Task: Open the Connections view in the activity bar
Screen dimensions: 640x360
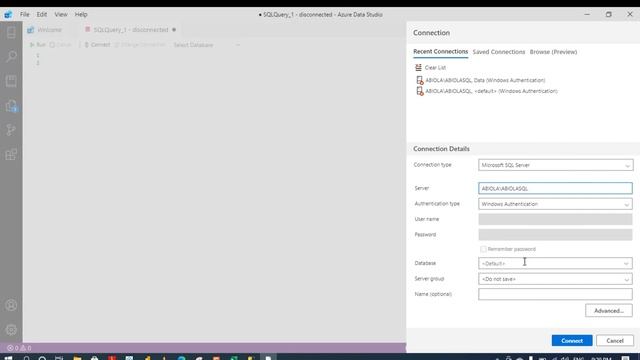Action: pyautogui.click(x=11, y=33)
